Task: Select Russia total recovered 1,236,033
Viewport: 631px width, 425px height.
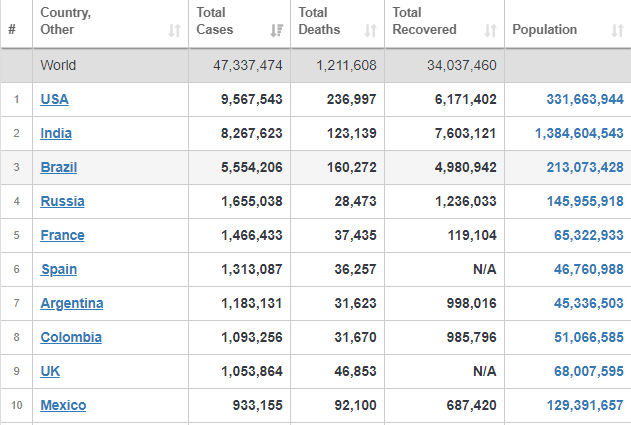Action: [466, 201]
